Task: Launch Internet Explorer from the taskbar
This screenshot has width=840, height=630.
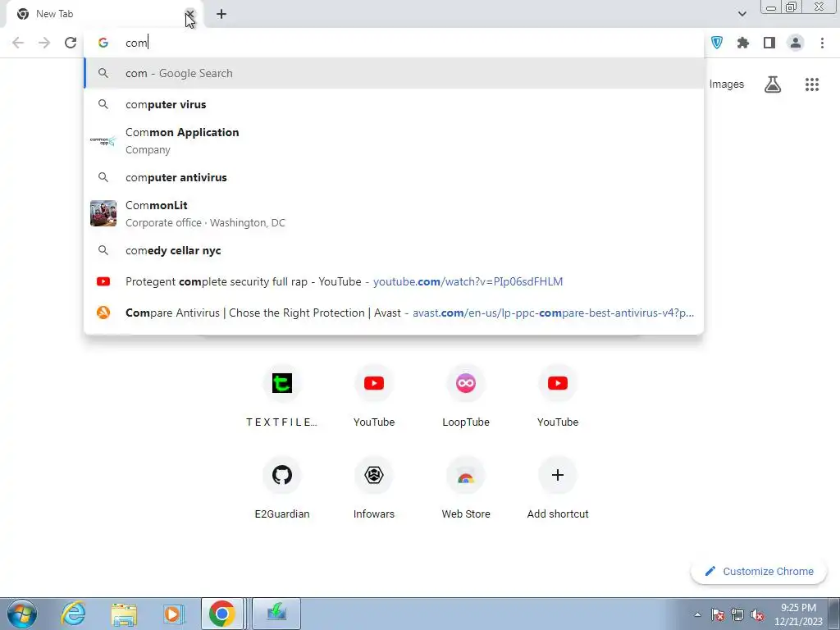Action: pyautogui.click(x=73, y=614)
